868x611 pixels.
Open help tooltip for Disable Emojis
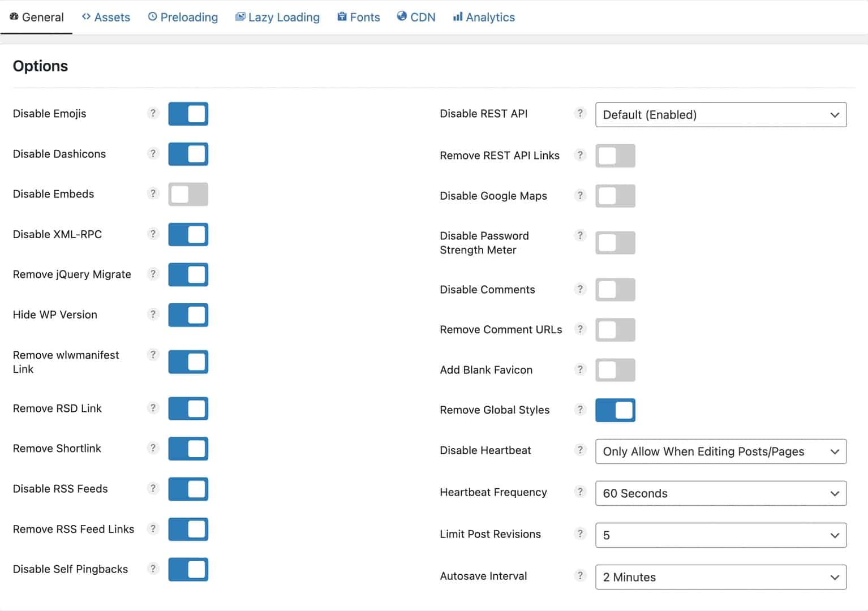153,113
